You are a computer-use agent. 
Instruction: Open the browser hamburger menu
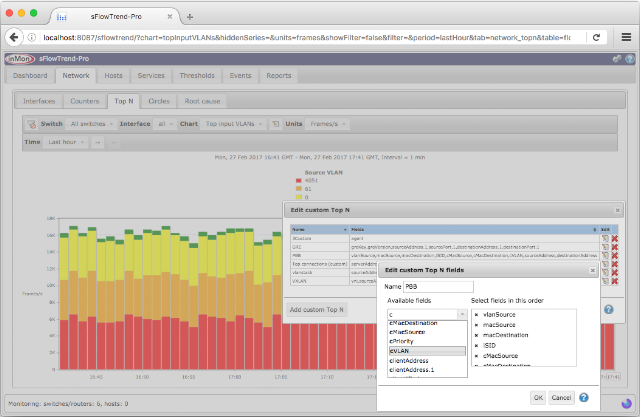626,38
